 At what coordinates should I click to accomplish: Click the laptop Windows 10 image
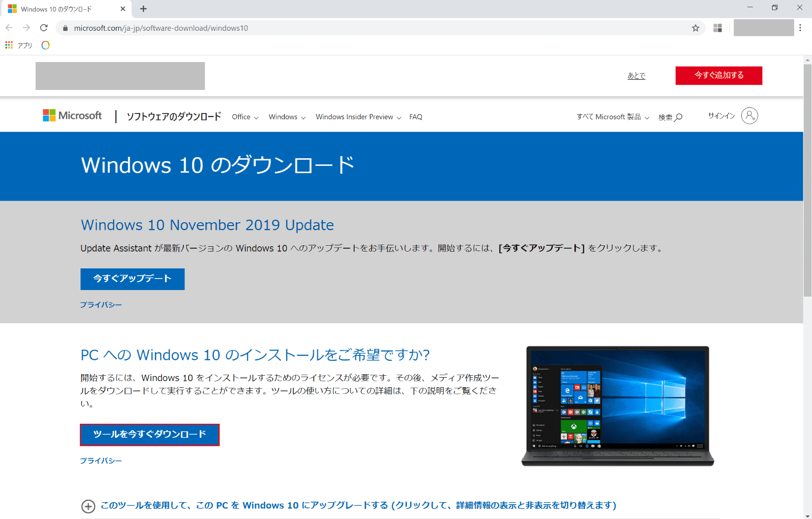[x=618, y=406]
